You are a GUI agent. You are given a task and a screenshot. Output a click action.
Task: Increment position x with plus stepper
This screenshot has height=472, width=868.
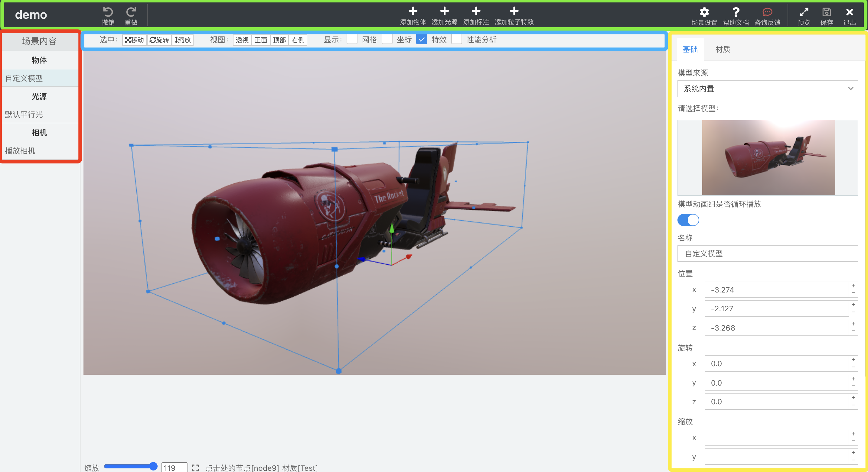tap(853, 286)
